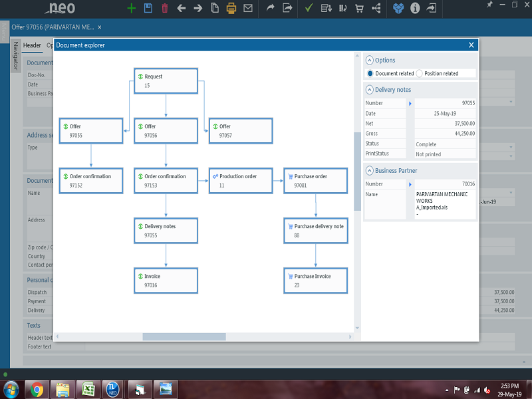This screenshot has height=399, width=532.
Task: Click the horizontal scrollbar in diagram
Action: click(175, 336)
